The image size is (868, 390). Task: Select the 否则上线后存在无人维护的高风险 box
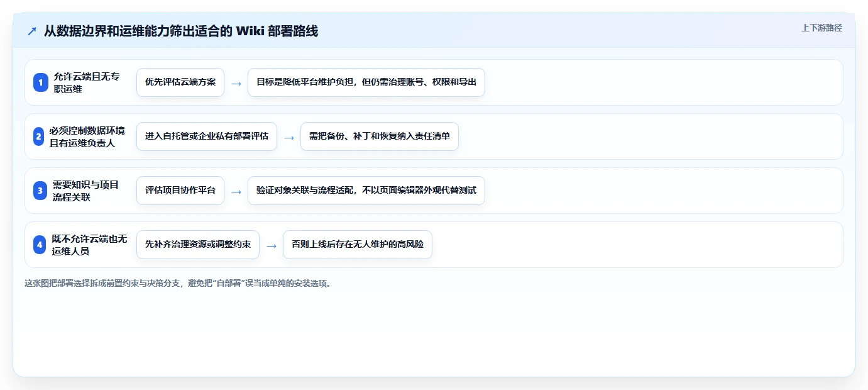[x=358, y=245]
